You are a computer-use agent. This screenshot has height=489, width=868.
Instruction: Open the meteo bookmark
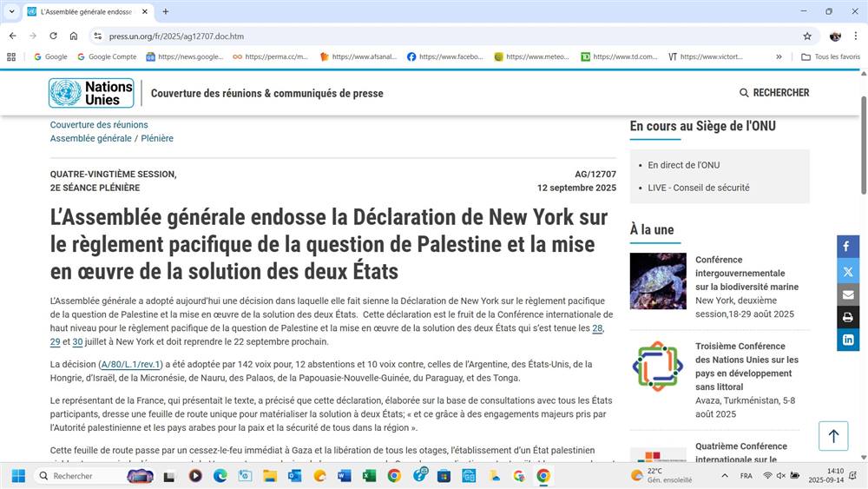click(x=531, y=56)
